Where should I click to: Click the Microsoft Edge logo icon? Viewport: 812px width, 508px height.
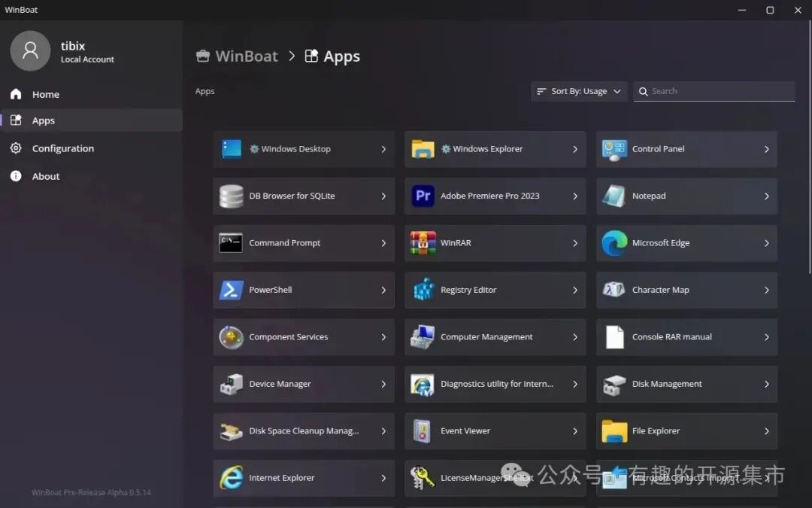point(614,243)
